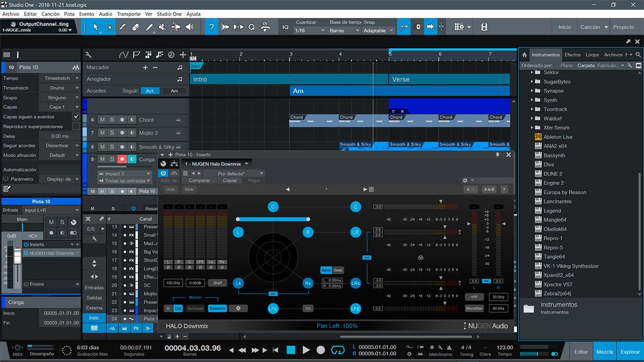Adjust the blue pan width slider in HALO

(x=273, y=219)
